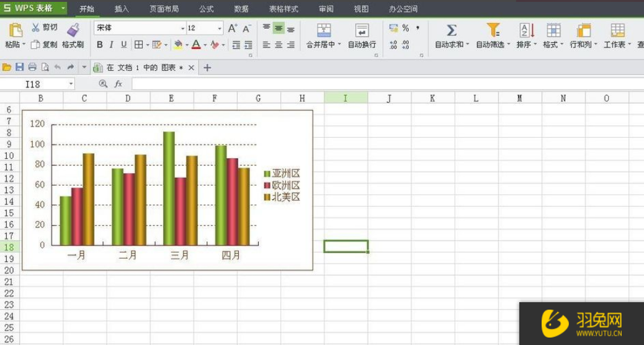Click the fx insert function button

[119, 84]
